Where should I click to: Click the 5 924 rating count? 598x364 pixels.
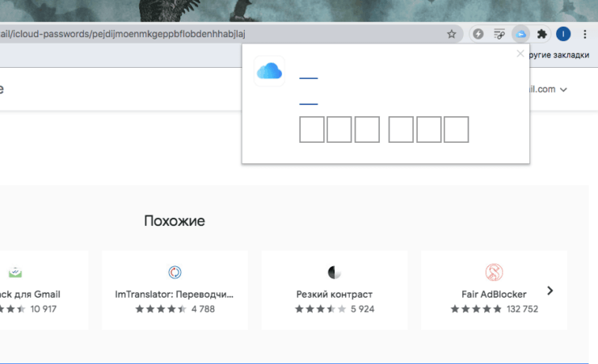pos(362,309)
